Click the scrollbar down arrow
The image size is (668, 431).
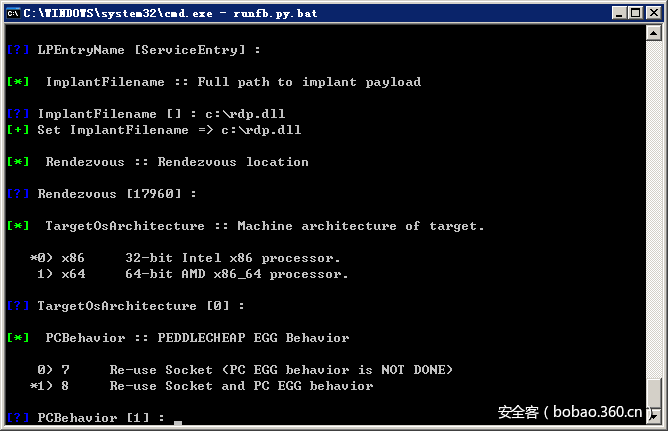pos(654,414)
